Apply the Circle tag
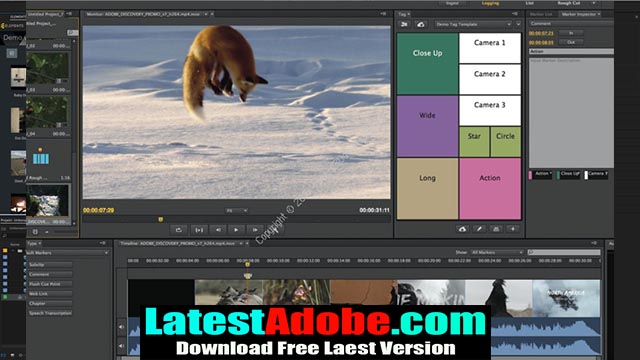 [505, 142]
